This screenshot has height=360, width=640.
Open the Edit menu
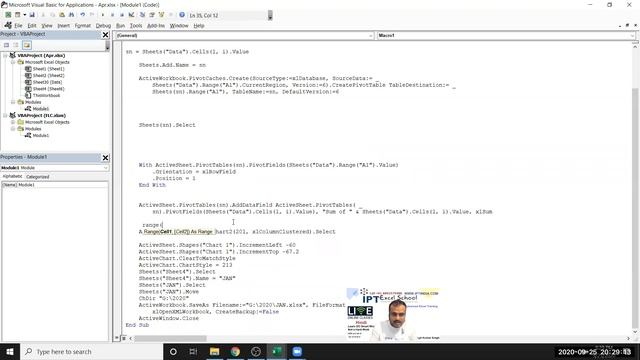[32, 25]
